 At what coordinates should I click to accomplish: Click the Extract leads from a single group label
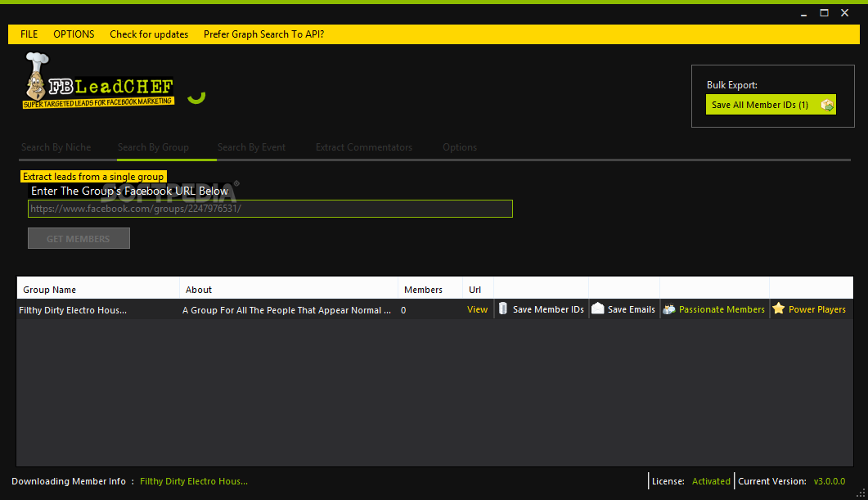pyautogui.click(x=93, y=177)
